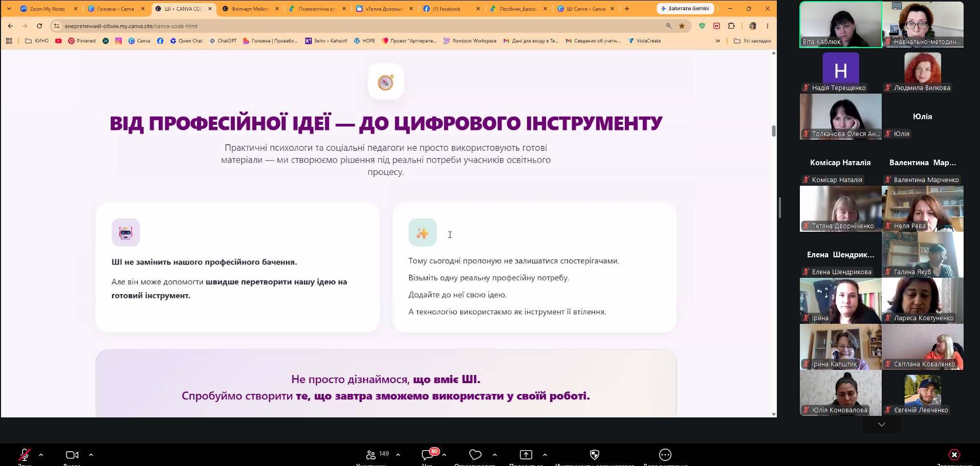Open video options arrow beside camera
This screenshot has width=980, height=466.
91,454
